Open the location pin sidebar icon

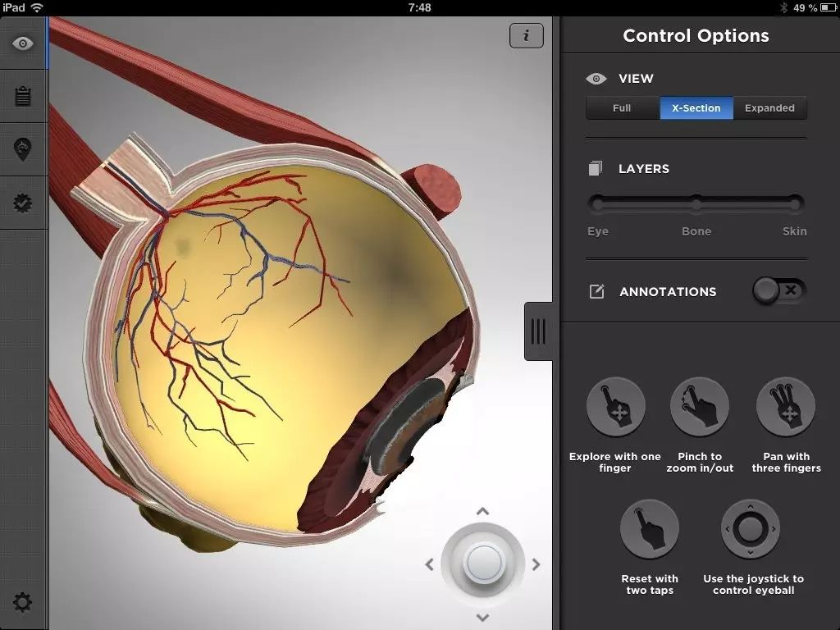click(x=23, y=149)
